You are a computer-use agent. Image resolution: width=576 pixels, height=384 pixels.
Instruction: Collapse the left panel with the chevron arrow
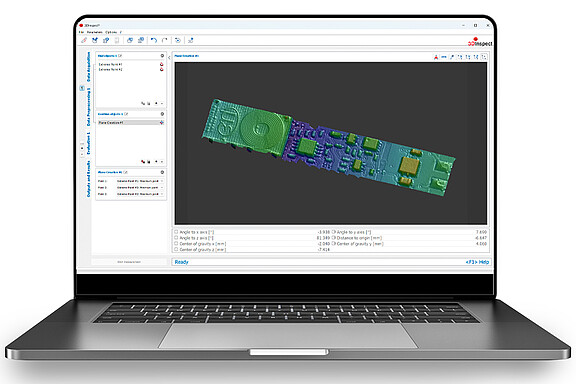tap(169, 57)
